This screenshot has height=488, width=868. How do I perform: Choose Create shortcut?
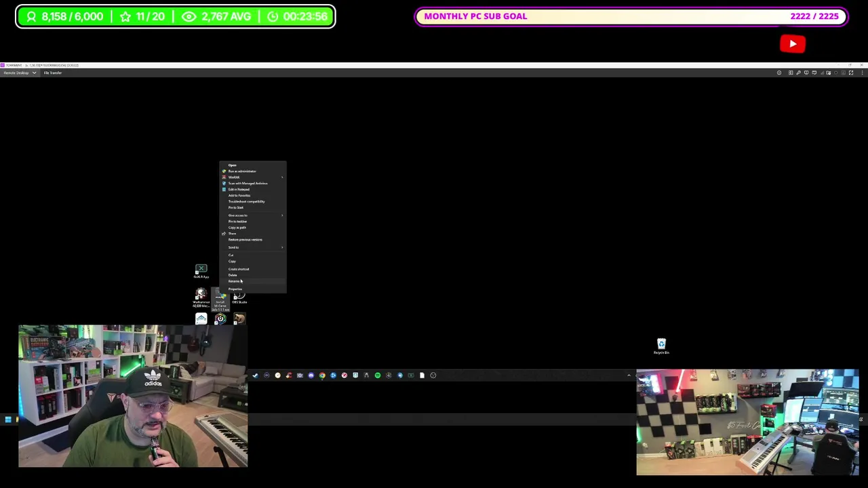[x=252, y=269]
